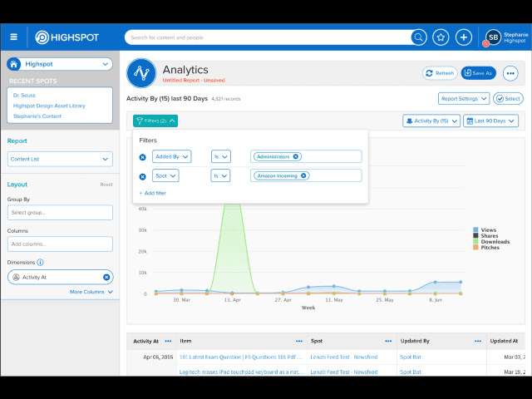The image size is (532, 399).
Task: Open Last 90 Days date dropdown
Action: [490, 121]
